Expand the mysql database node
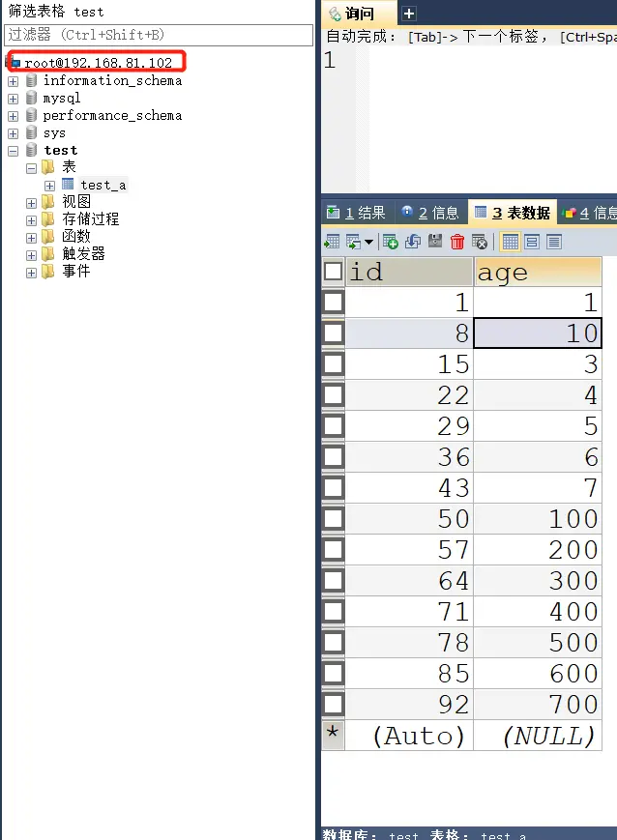 14,99
